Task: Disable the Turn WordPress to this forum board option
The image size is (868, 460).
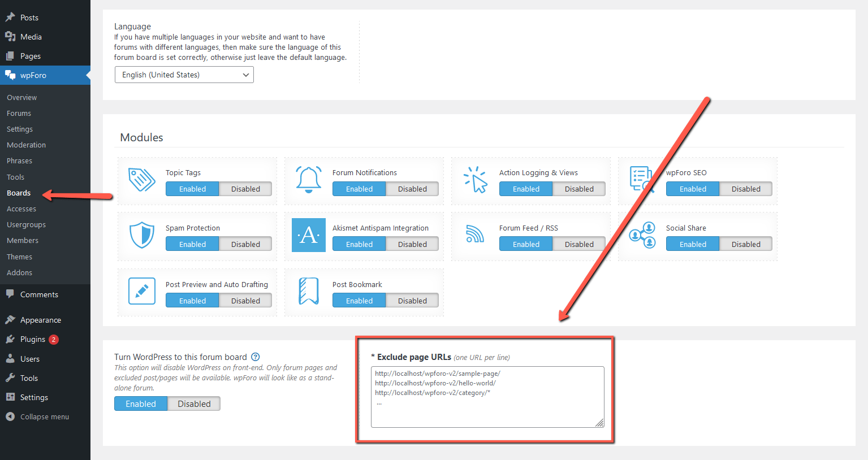Action: pos(194,403)
